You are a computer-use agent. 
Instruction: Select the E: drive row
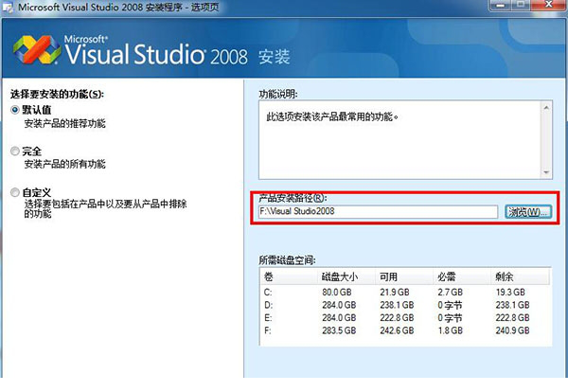pos(405,318)
